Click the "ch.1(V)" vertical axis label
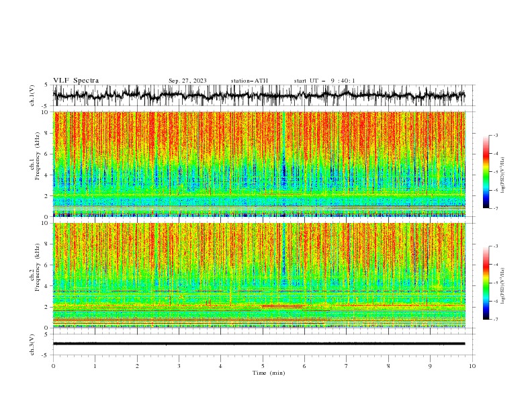The image size is (532, 411). (32, 95)
